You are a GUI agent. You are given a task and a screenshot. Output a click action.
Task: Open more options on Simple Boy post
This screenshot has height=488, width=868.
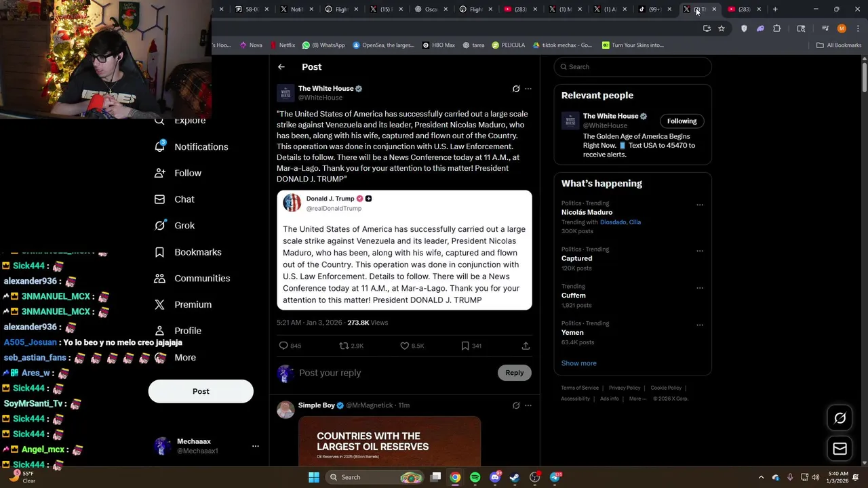tap(528, 405)
